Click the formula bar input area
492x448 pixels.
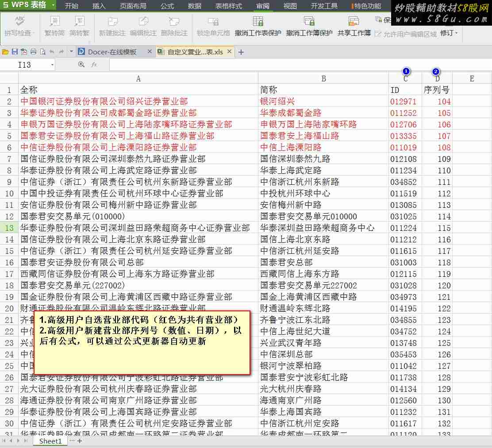coord(300,65)
